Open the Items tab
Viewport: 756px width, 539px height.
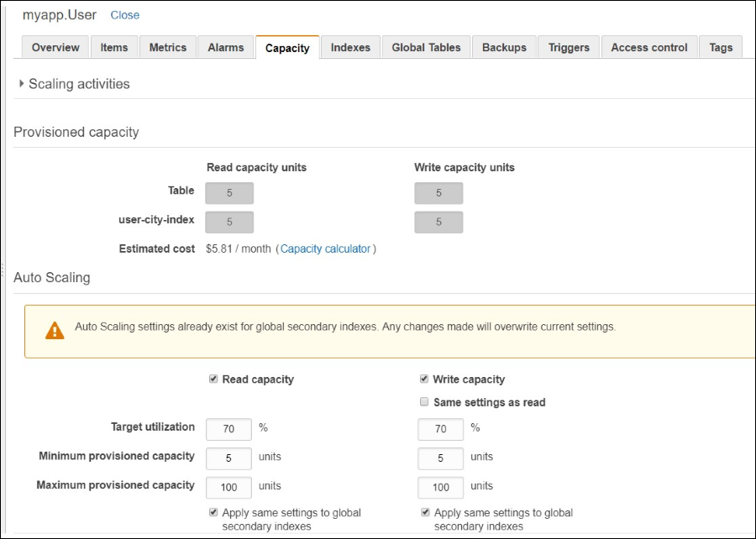[114, 48]
